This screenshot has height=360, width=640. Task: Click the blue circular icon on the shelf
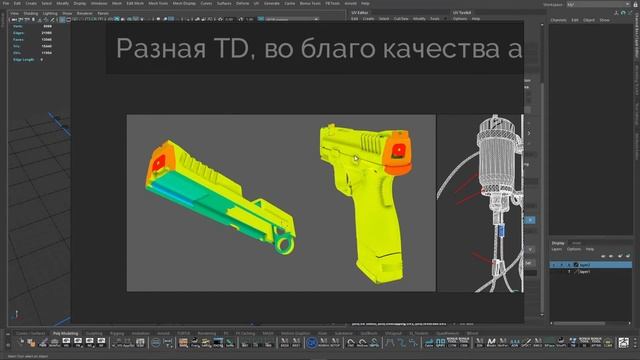(x=311, y=343)
